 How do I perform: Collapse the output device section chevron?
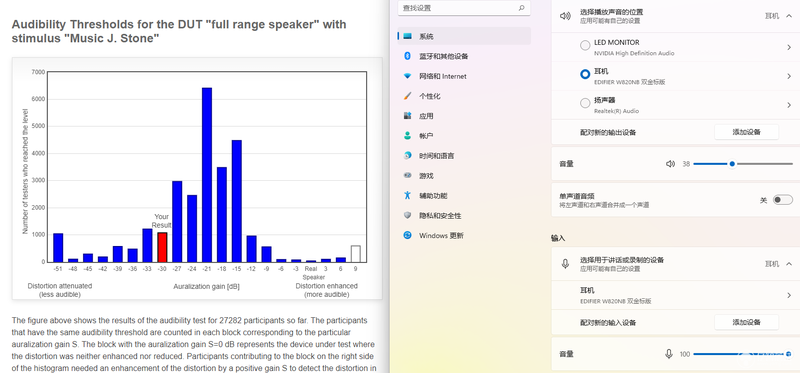coord(789,16)
